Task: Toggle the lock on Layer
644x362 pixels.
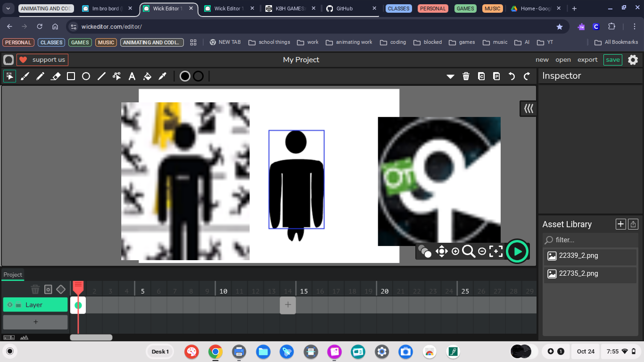Action: (x=18, y=305)
